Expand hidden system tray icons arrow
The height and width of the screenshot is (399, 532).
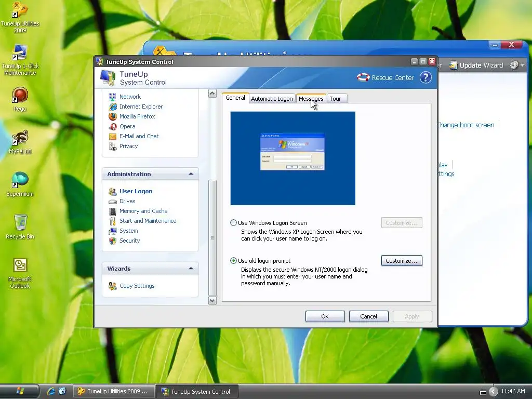[x=494, y=392]
